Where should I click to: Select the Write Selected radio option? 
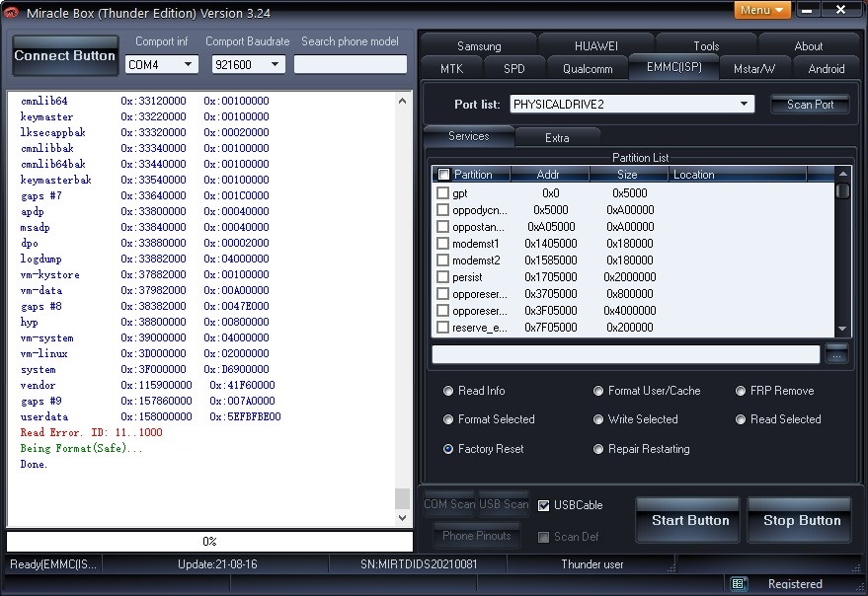click(597, 419)
